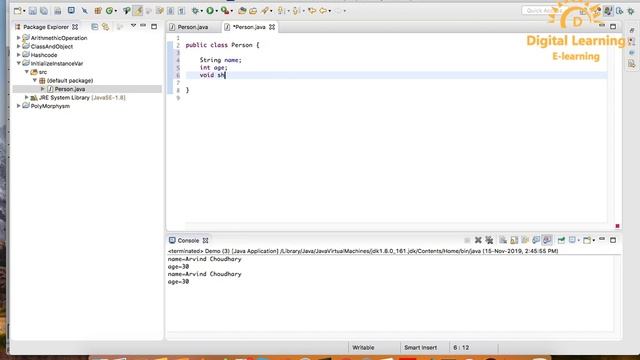Select the ClassAndObject project
The height and width of the screenshot is (360, 640).
(x=52, y=46)
